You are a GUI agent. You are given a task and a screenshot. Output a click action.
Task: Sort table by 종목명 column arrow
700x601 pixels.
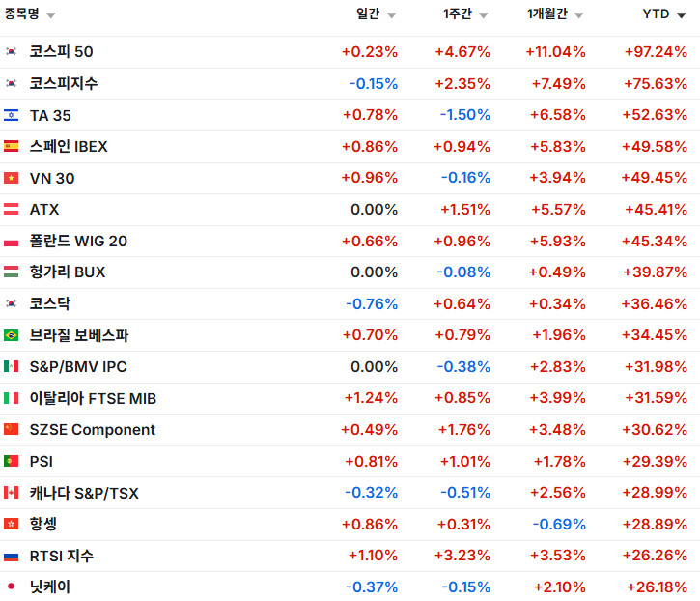point(50,15)
